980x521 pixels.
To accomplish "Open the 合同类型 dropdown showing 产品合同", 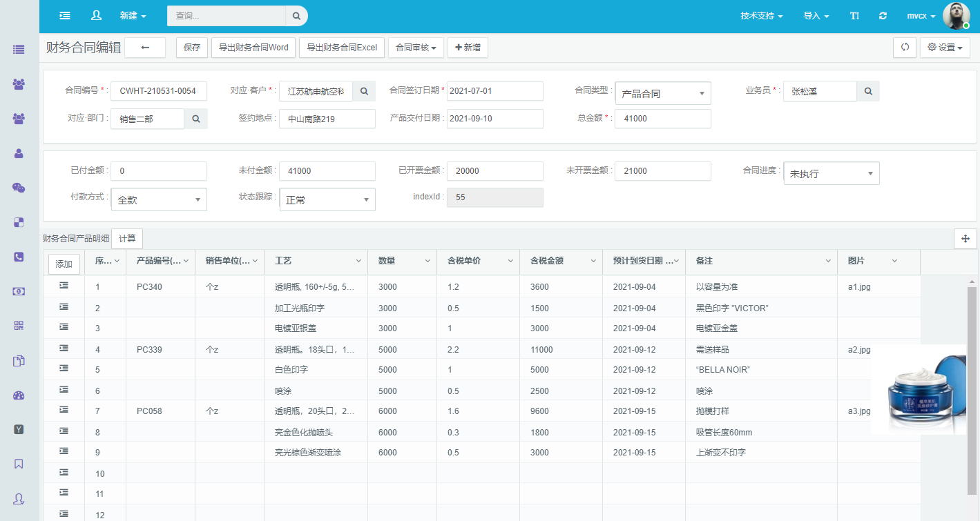I will (x=663, y=93).
